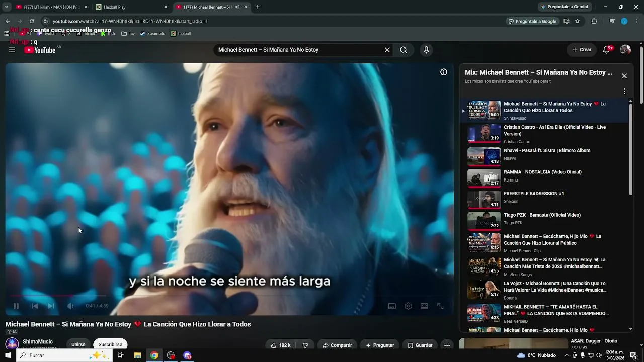Go to YouTube home logo
This screenshot has height=362, width=644.
click(40, 50)
